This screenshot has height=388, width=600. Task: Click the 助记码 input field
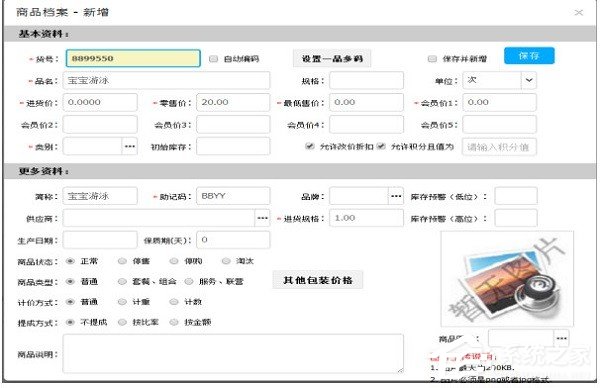tap(233, 196)
